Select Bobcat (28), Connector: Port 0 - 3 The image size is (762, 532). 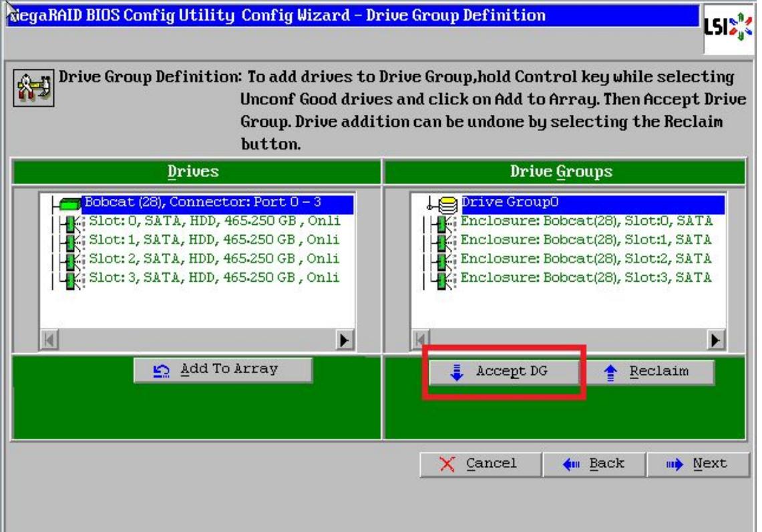click(217, 203)
